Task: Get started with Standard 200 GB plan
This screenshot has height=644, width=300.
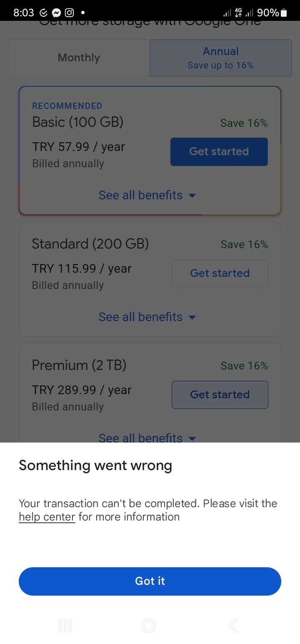Action: tap(220, 273)
